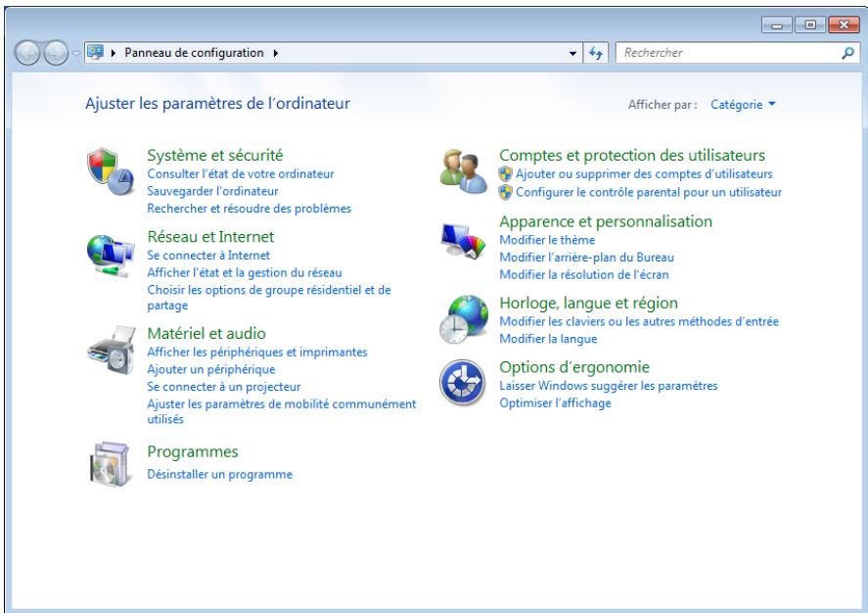Maximize the Control Panel window

click(810, 24)
